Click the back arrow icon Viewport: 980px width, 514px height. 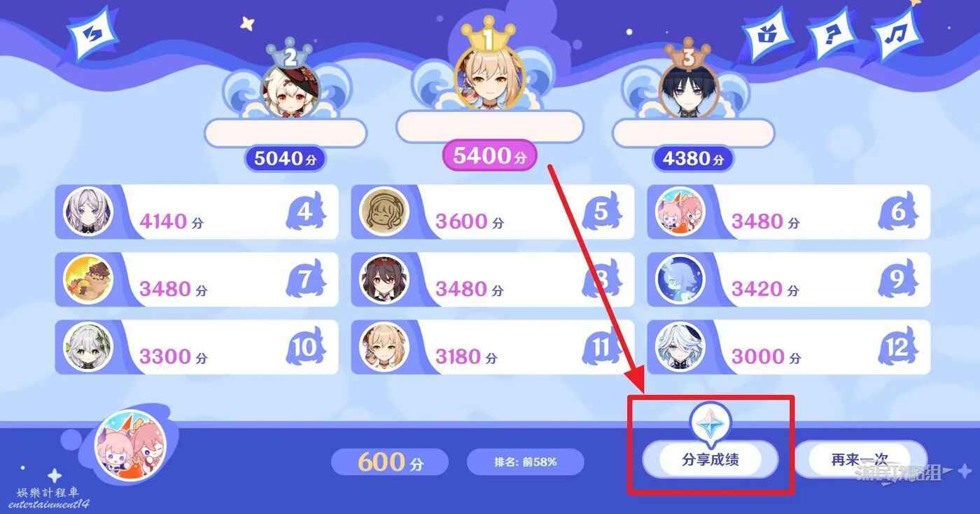[x=92, y=35]
